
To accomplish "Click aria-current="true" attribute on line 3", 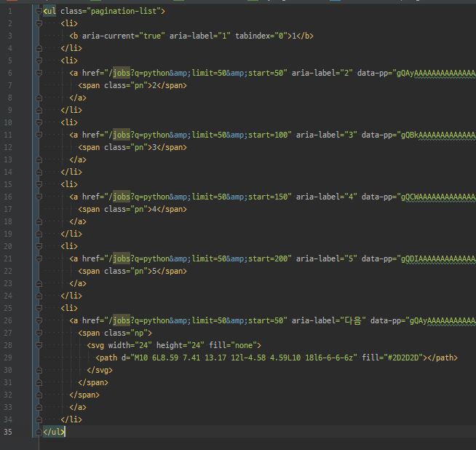I will coord(124,36).
